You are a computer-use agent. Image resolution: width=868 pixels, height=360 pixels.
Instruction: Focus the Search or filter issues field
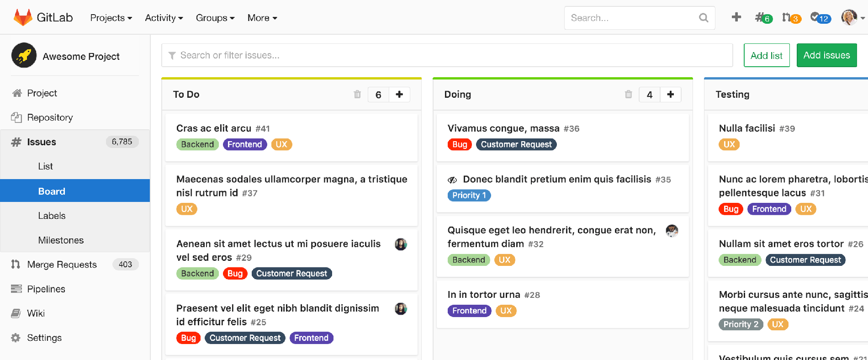pyautogui.click(x=448, y=55)
